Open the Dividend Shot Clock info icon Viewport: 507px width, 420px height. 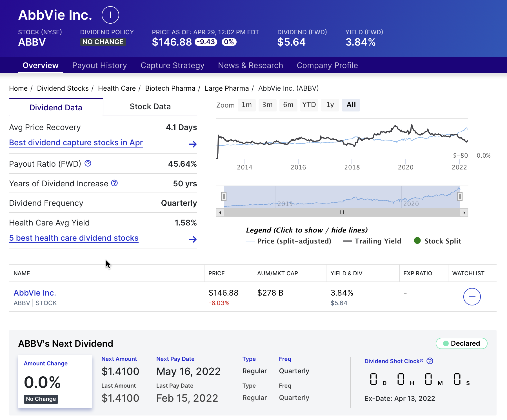[x=430, y=361]
